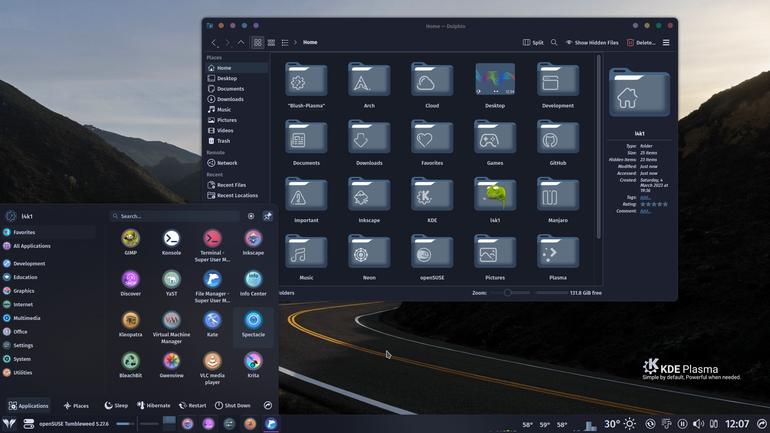Open VLC media player
Image resolution: width=770 pixels, height=433 pixels.
(212, 368)
